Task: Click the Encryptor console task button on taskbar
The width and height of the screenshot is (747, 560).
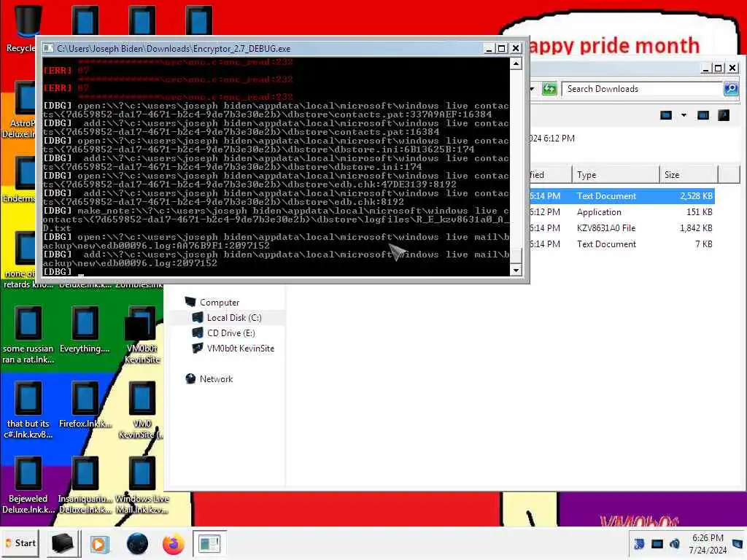Action: tap(209, 543)
